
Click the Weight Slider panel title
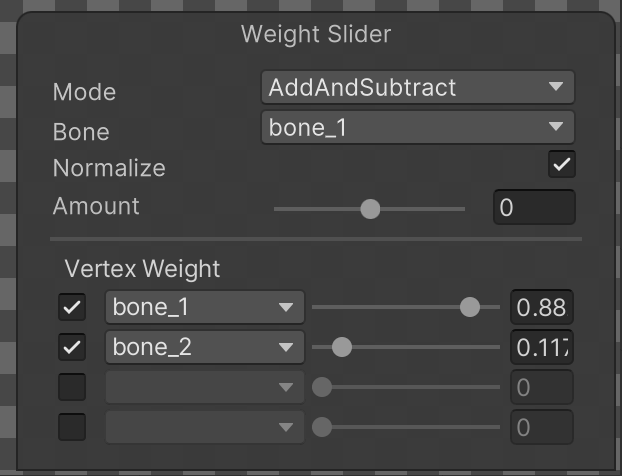pyautogui.click(x=316, y=35)
